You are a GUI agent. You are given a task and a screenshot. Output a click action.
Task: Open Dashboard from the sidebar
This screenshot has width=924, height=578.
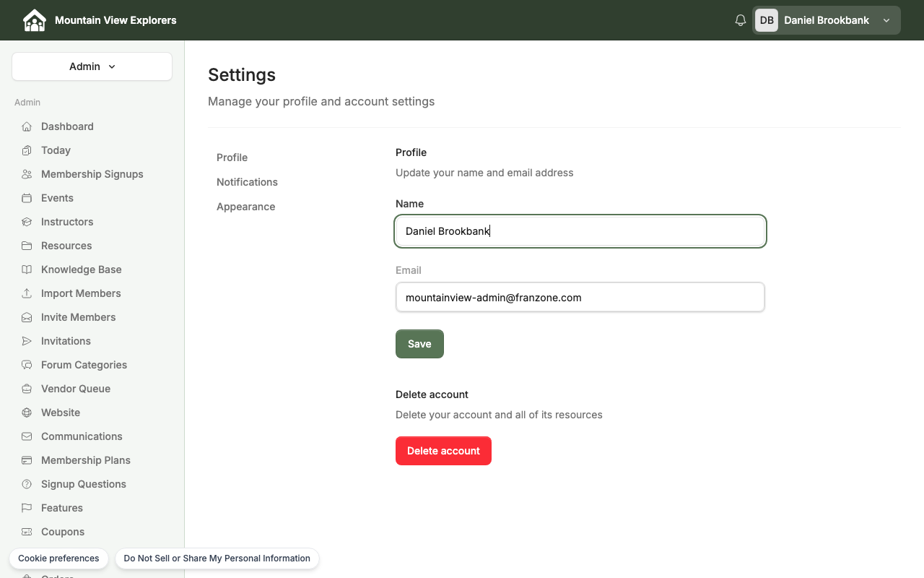click(67, 126)
